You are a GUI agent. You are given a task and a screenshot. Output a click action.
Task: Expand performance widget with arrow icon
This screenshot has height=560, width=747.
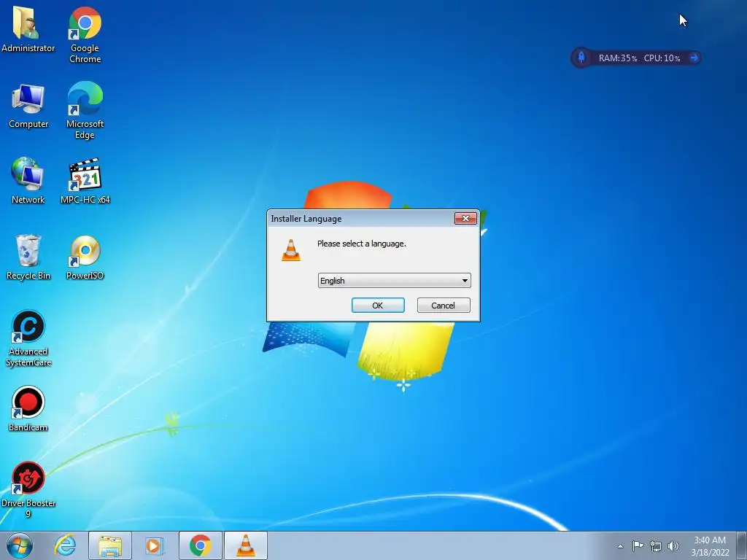point(694,58)
